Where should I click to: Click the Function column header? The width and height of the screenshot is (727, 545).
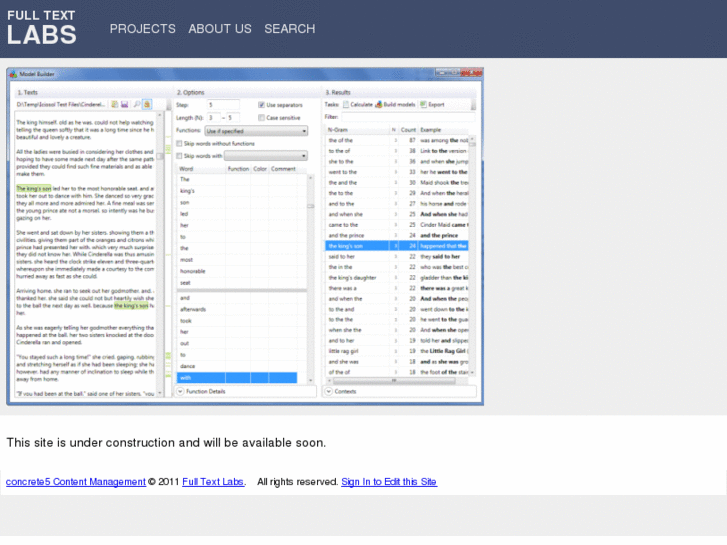click(238, 169)
